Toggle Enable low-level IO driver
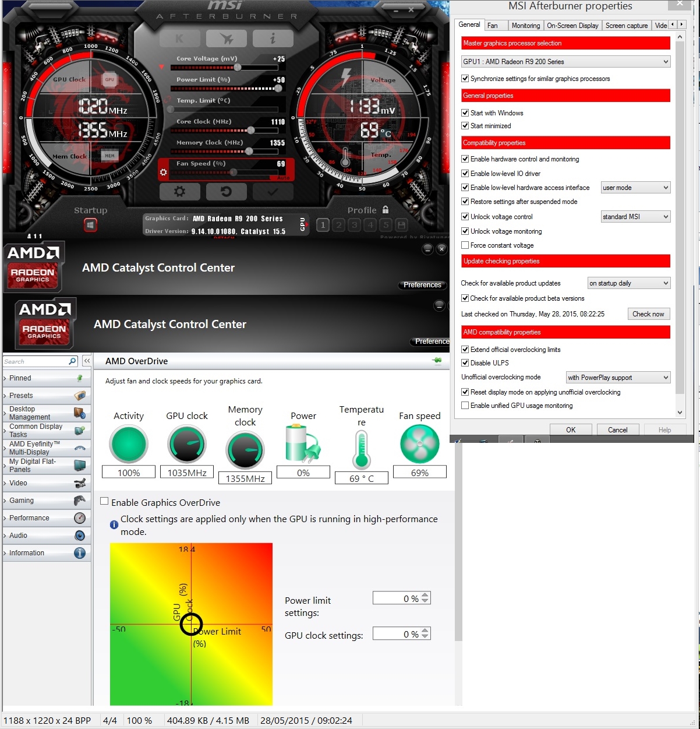Screen dimensions: 700x729 [x=465, y=174]
